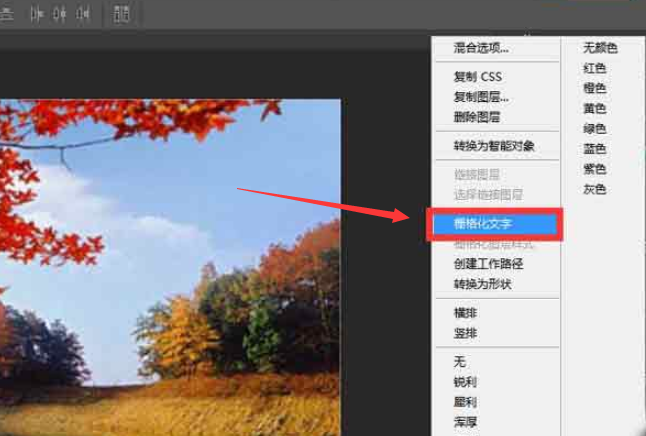646x436 pixels.
Task: Choose 蓝色 layer color label
Action: coord(595,149)
